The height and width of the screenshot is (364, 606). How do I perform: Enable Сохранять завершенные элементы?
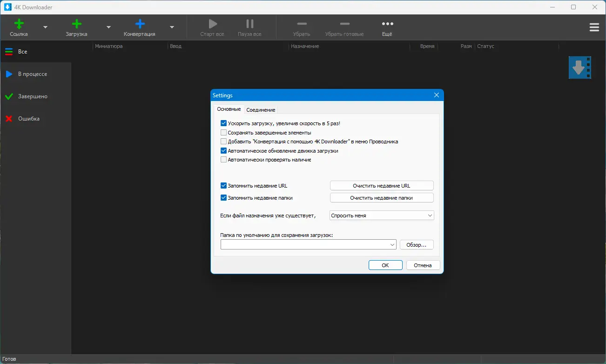(223, 132)
